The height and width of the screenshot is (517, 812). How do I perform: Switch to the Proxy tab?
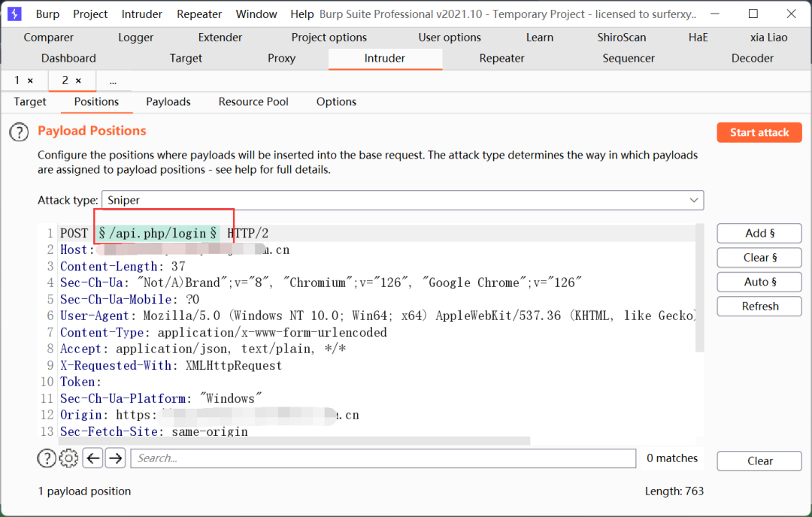tap(281, 59)
